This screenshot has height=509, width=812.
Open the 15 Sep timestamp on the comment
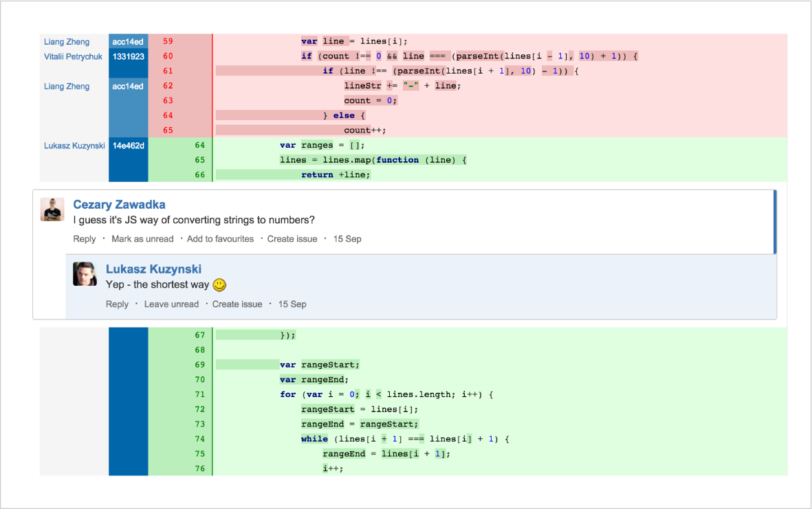pos(347,238)
